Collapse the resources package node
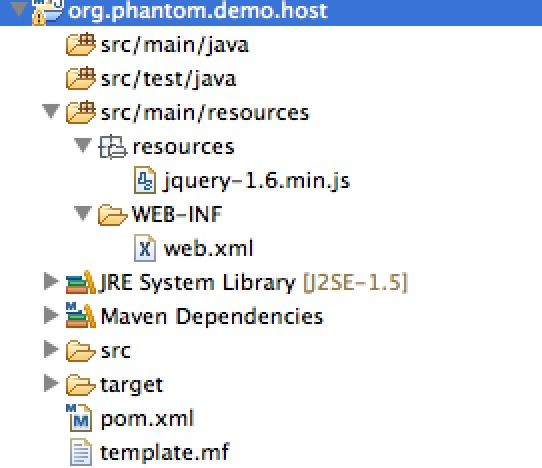This screenshot has width=542, height=468. 83,146
